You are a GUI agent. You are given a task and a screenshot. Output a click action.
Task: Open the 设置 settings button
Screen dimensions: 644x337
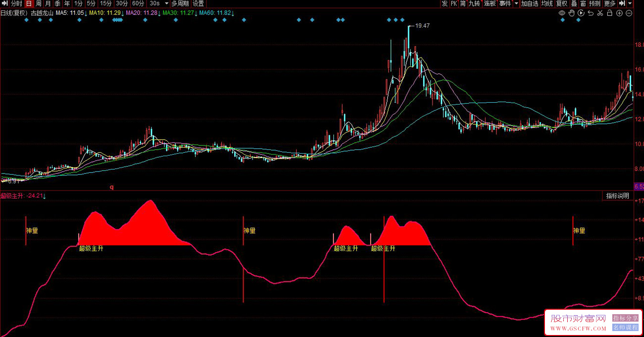[198, 3]
